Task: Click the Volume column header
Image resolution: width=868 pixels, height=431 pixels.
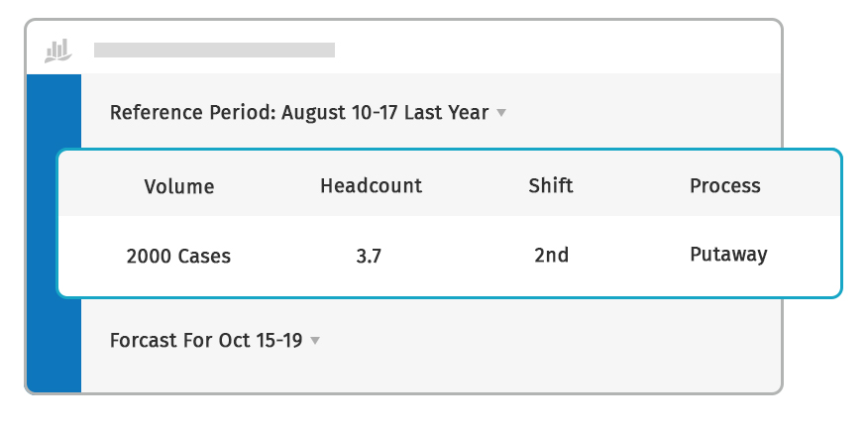Action: pos(178,186)
